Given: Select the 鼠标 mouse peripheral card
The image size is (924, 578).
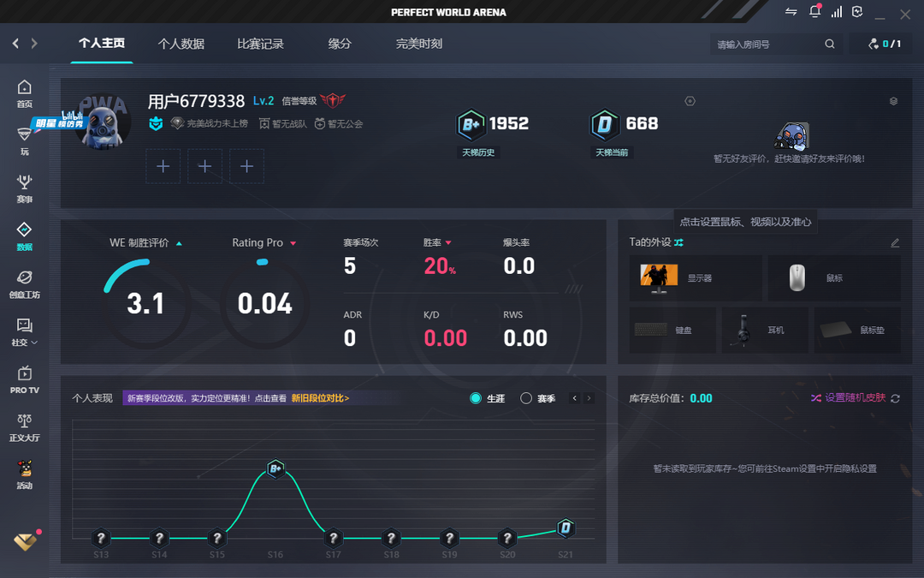Looking at the screenshot, I should pos(834,277).
